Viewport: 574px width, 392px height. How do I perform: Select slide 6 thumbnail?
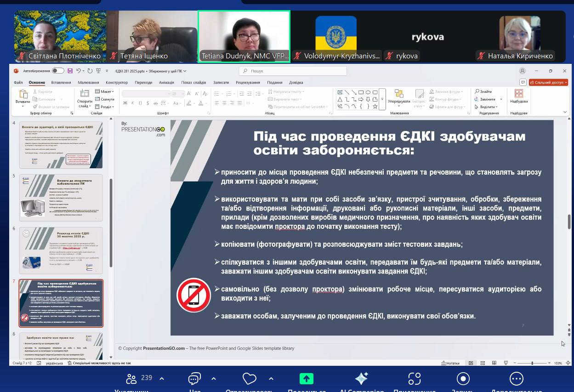pos(61,250)
